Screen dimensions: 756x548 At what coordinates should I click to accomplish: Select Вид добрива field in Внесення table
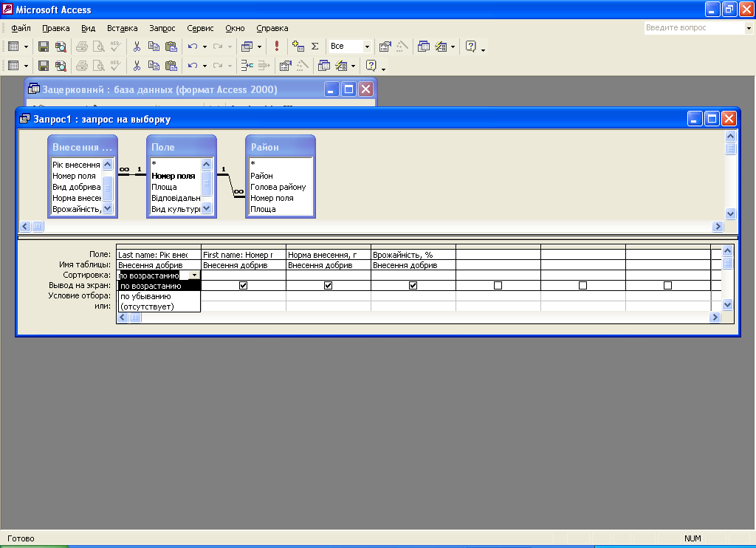(77, 187)
